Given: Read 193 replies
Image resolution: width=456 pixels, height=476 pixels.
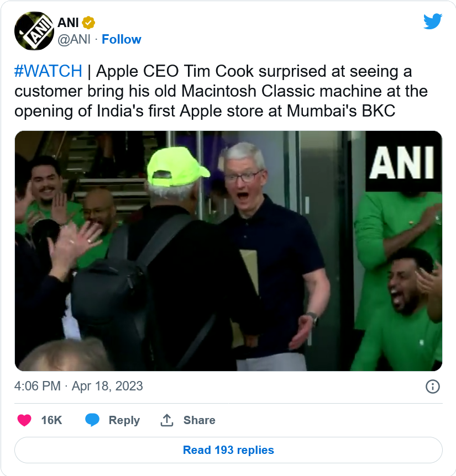Looking at the screenshot, I should pyautogui.click(x=228, y=450).
